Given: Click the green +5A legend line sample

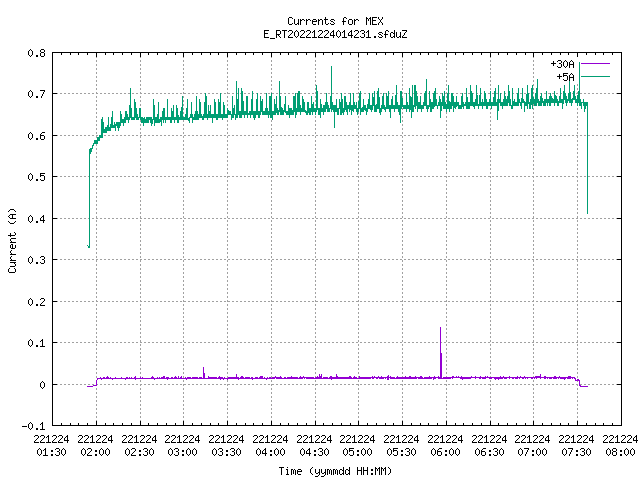Looking at the screenshot, I should coord(595,76).
